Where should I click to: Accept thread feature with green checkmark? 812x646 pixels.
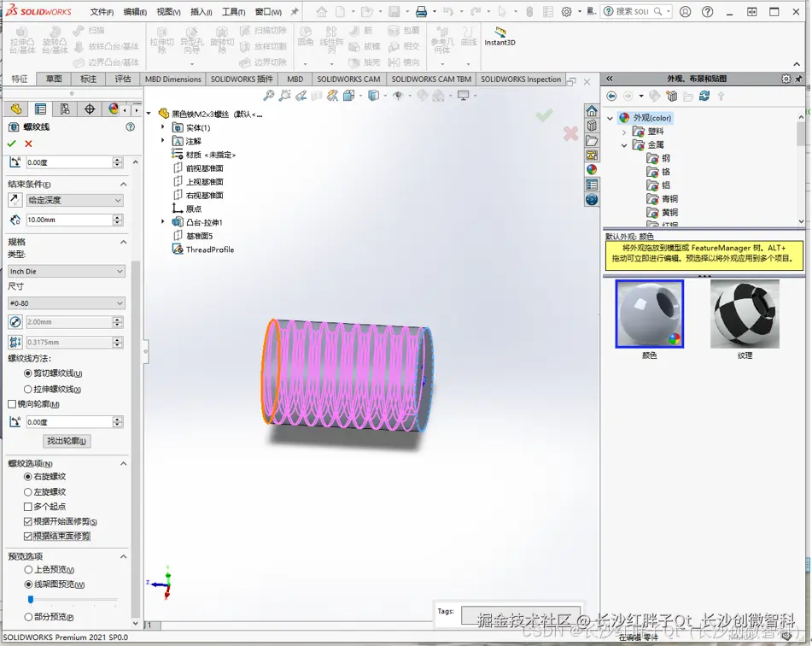click(12, 144)
